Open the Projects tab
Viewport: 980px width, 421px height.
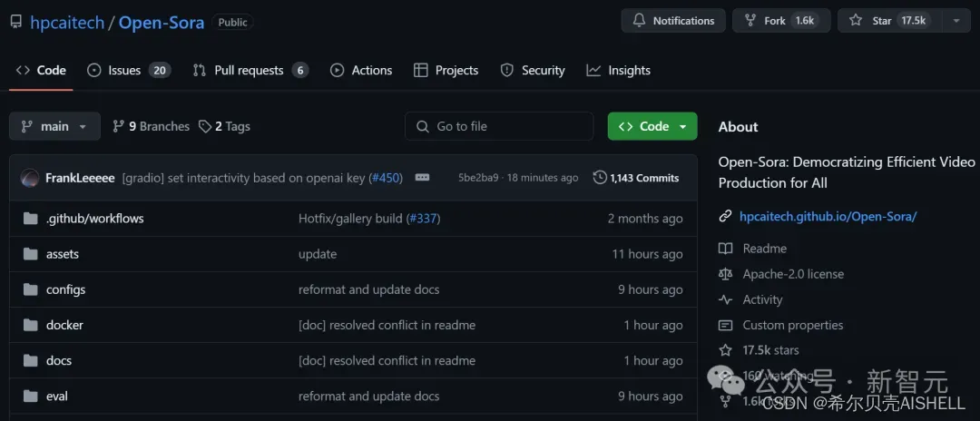pos(446,71)
